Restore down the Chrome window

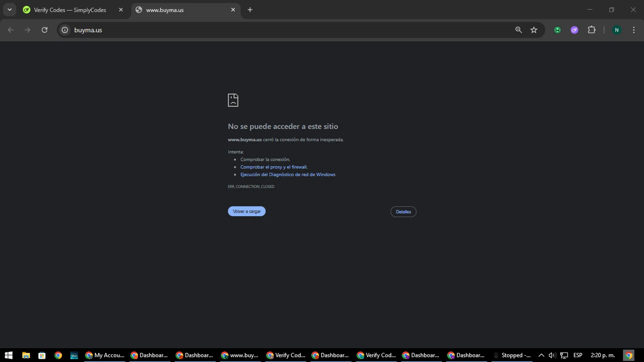[x=611, y=9]
